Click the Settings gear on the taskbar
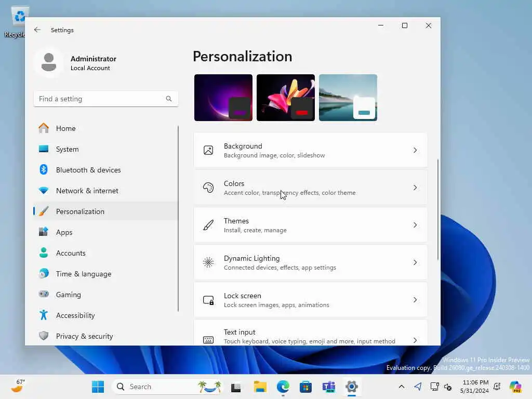Image resolution: width=532 pixels, height=399 pixels. (352, 387)
